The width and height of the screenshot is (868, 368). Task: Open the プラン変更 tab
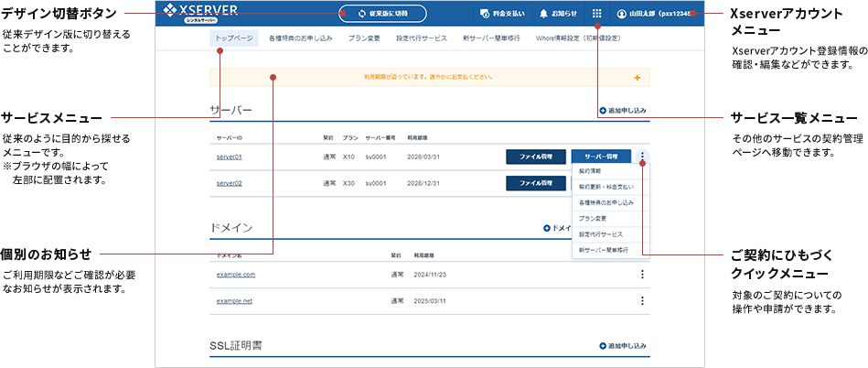(364, 38)
